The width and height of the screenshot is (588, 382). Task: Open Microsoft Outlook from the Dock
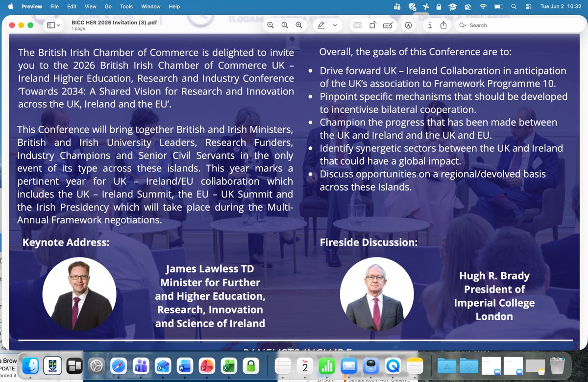click(x=163, y=366)
